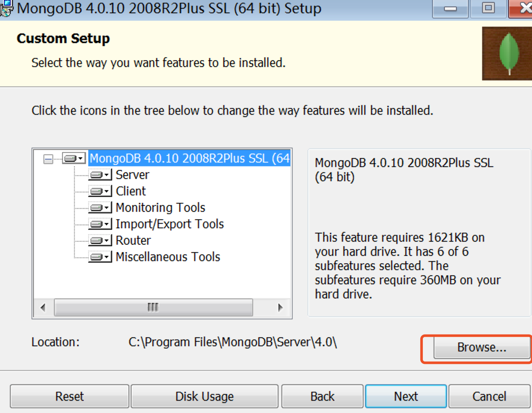Image resolution: width=532 pixels, height=413 pixels.
Task: Go Back to the previous setup step
Action: coord(322,396)
